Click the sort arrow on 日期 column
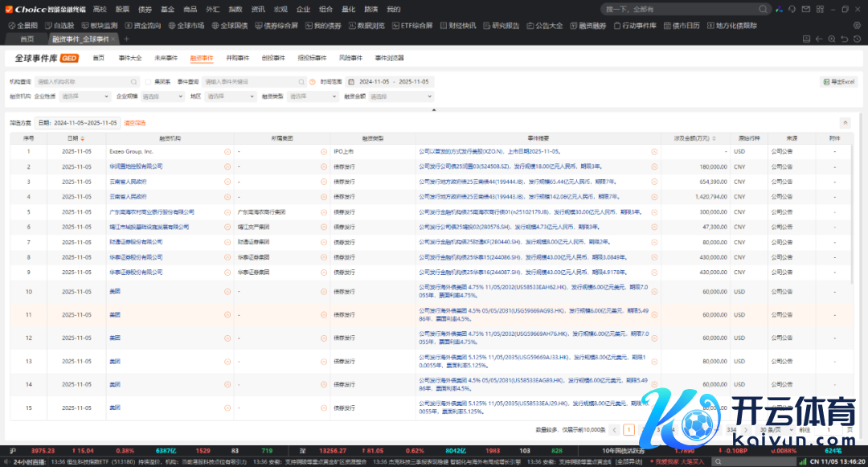The image size is (868, 467). click(x=83, y=138)
